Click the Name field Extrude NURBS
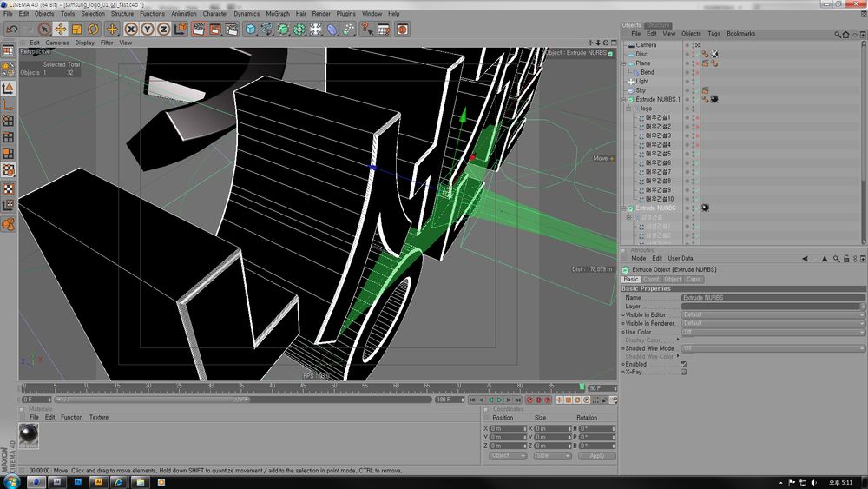868x489 pixels. pos(773,298)
